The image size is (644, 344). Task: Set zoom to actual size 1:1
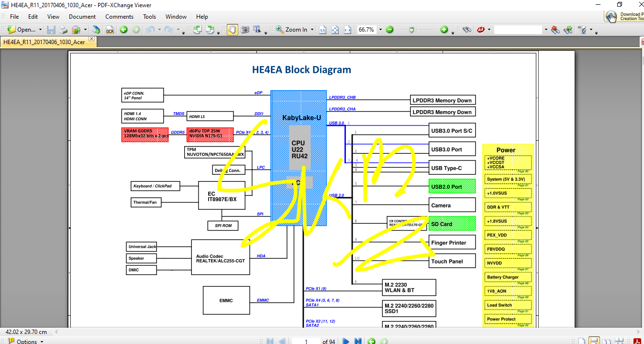click(323, 30)
